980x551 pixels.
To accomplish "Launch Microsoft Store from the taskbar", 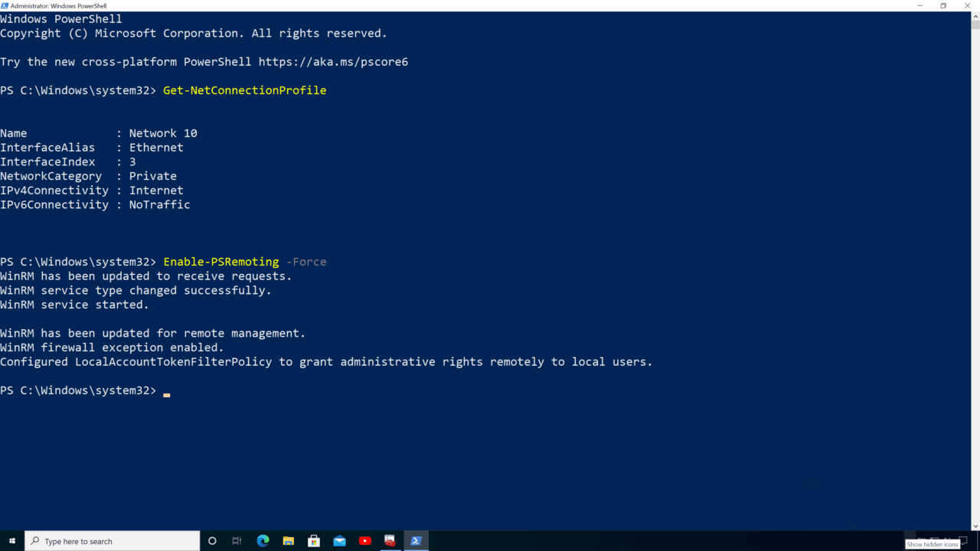I will (314, 541).
